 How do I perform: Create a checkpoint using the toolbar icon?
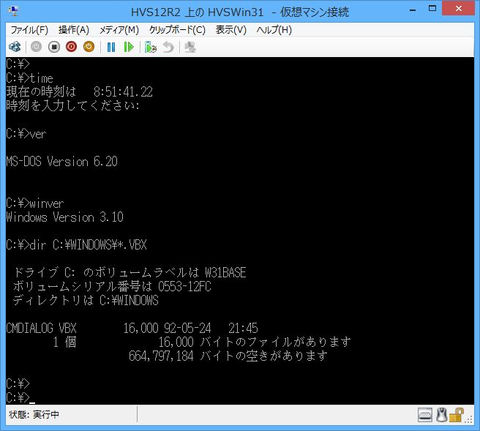151,47
